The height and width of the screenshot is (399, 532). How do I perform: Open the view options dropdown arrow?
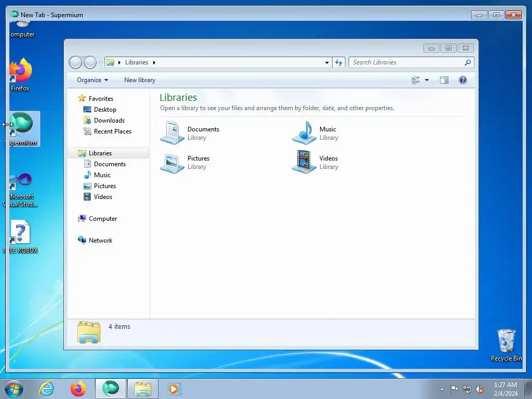(427, 80)
